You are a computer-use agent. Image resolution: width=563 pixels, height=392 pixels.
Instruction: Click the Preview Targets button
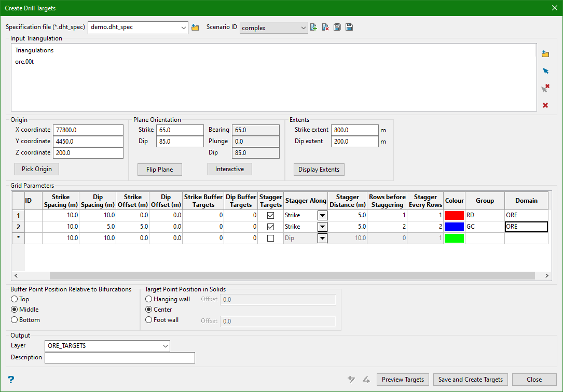(x=403, y=380)
